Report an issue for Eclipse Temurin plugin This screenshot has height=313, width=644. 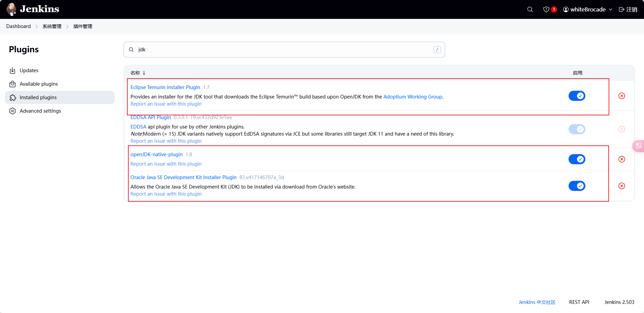(x=166, y=104)
